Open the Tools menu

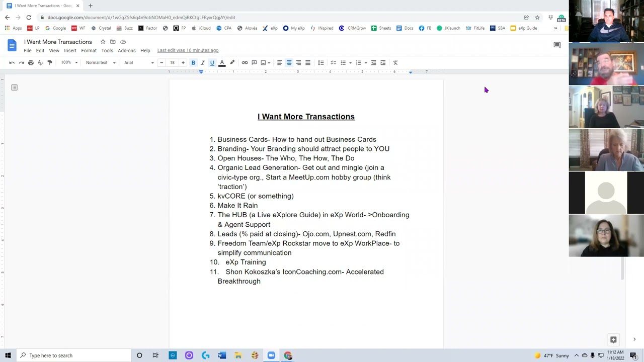tap(107, 51)
